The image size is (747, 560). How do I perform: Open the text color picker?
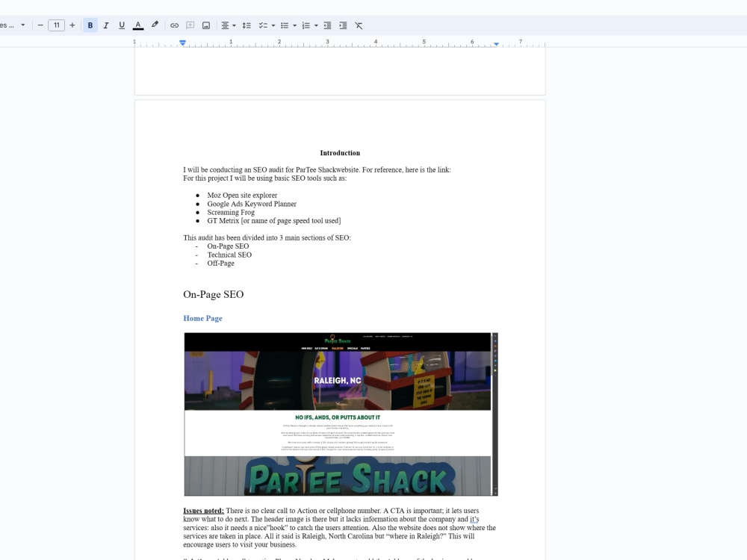(x=138, y=25)
